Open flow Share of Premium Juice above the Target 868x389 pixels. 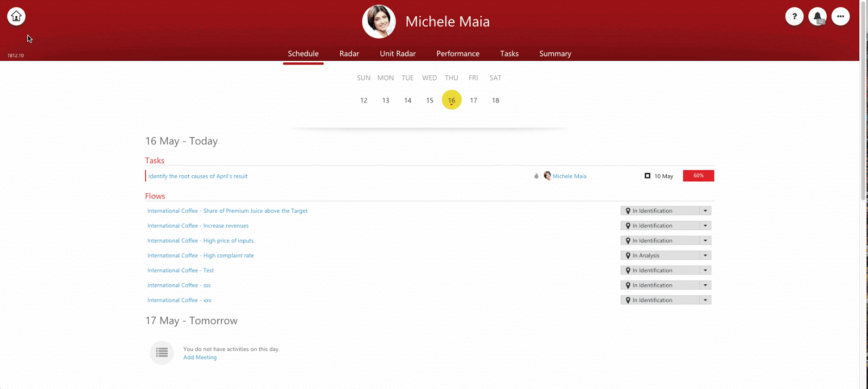click(227, 211)
